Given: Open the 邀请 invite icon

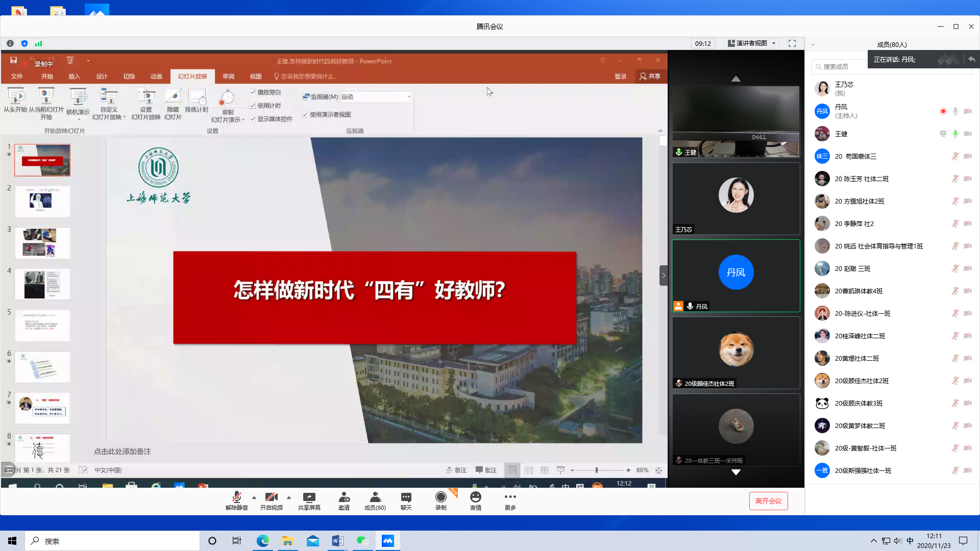Looking at the screenshot, I should 344,497.
